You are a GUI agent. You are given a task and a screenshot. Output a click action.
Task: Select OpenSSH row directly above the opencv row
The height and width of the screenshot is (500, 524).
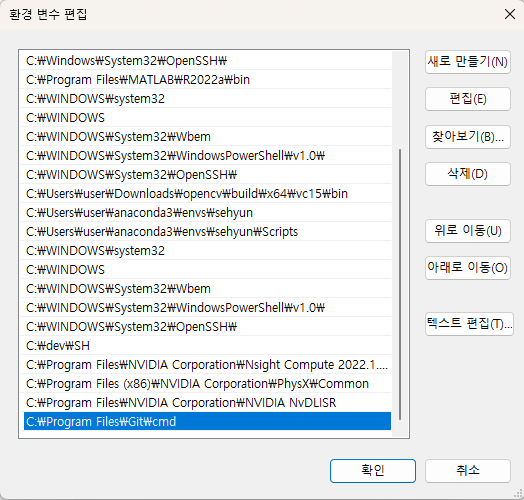click(x=206, y=174)
